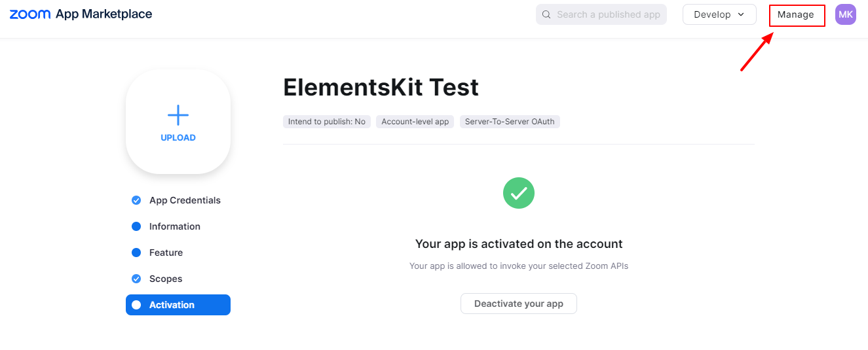Click the Feature step bullet icon
The width and height of the screenshot is (868, 350).
(136, 253)
